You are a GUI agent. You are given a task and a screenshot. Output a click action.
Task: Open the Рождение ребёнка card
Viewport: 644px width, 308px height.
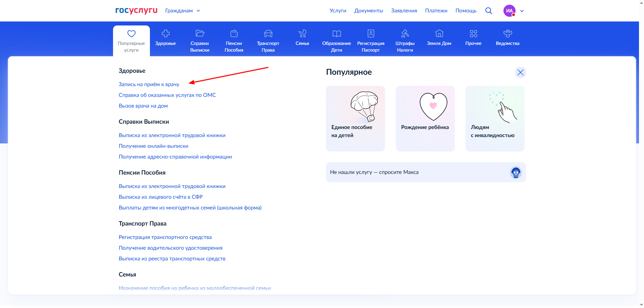[425, 119]
